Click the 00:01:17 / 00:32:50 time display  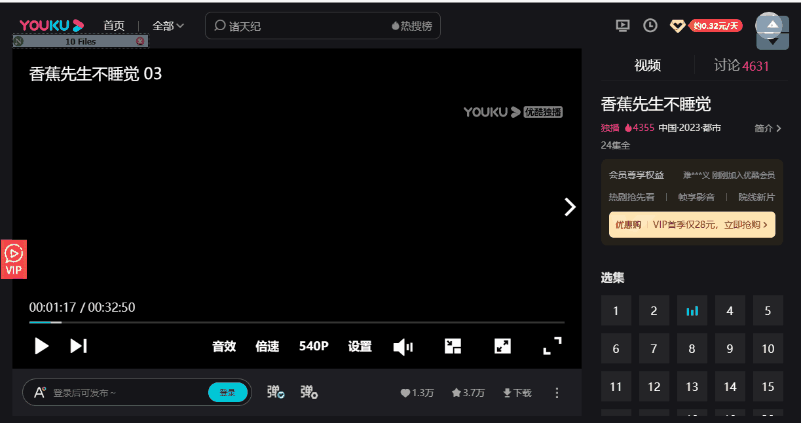pyautogui.click(x=82, y=307)
